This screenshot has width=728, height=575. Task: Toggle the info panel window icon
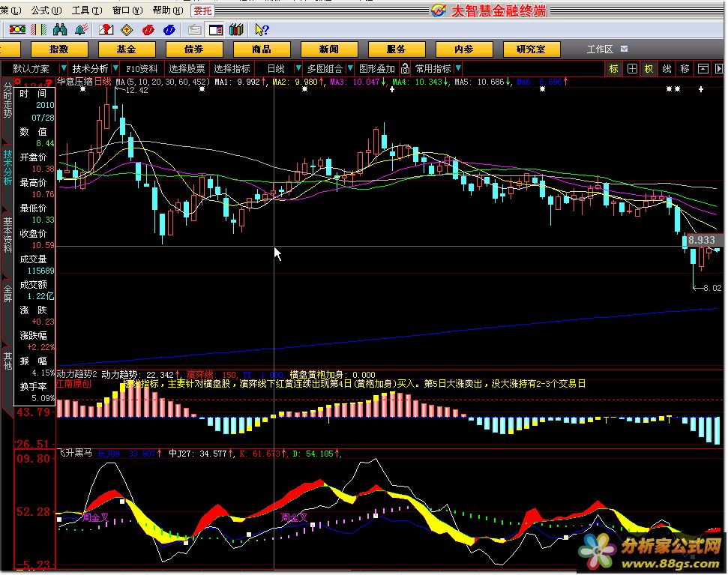click(x=215, y=30)
